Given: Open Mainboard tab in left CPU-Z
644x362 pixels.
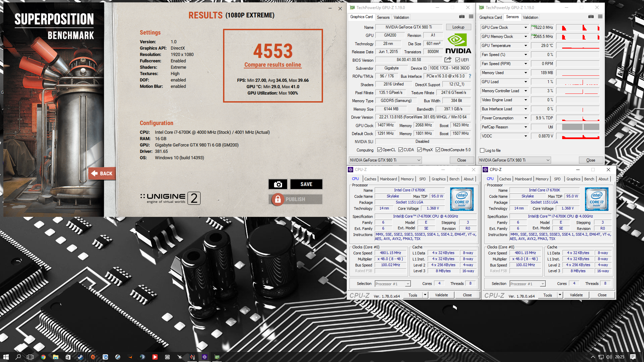Looking at the screenshot, I should [388, 179].
